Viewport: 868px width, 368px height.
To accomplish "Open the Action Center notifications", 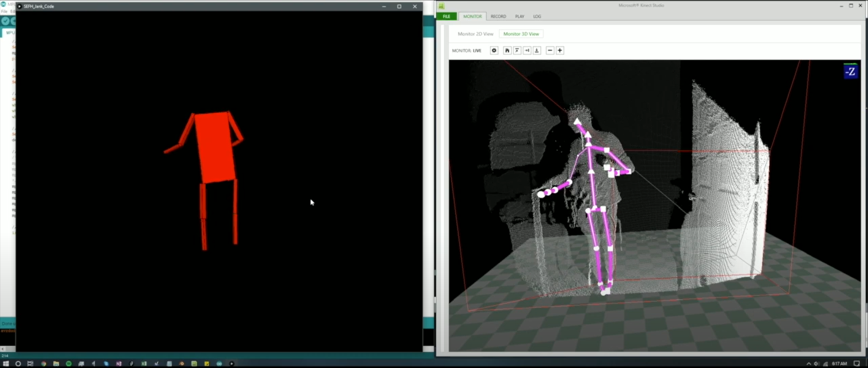I will click(x=856, y=363).
